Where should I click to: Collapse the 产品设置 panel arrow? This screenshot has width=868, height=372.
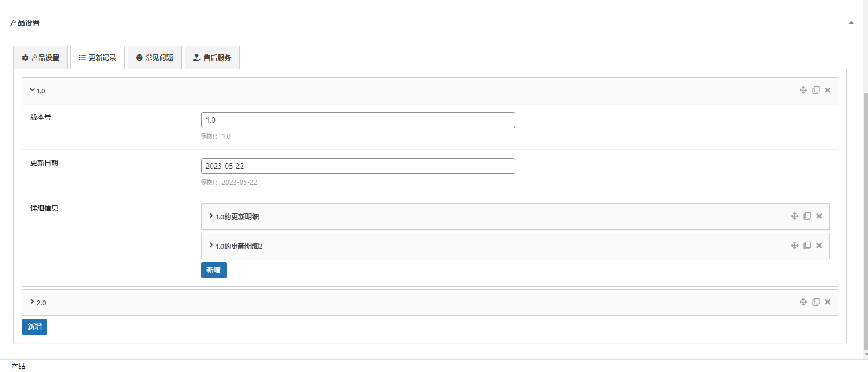click(x=851, y=23)
